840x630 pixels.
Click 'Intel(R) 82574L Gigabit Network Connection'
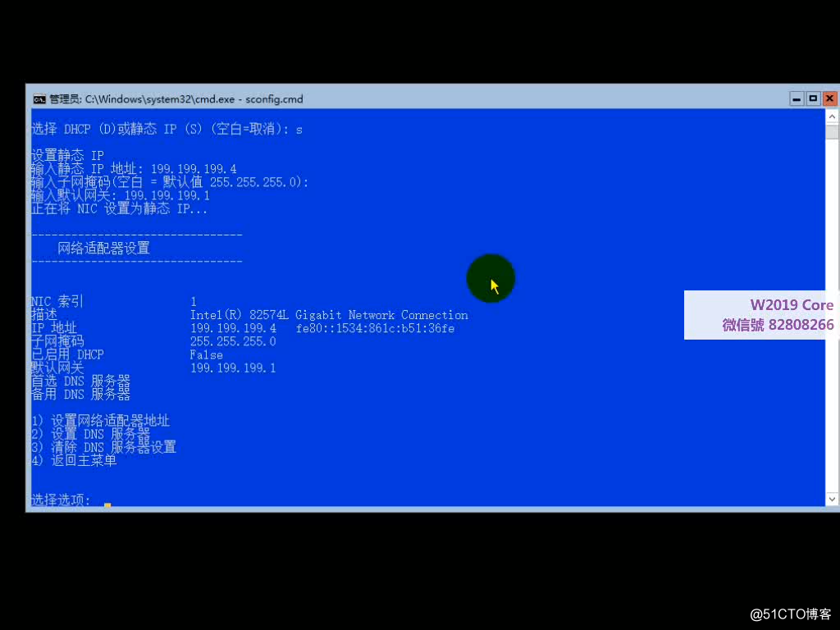point(329,315)
